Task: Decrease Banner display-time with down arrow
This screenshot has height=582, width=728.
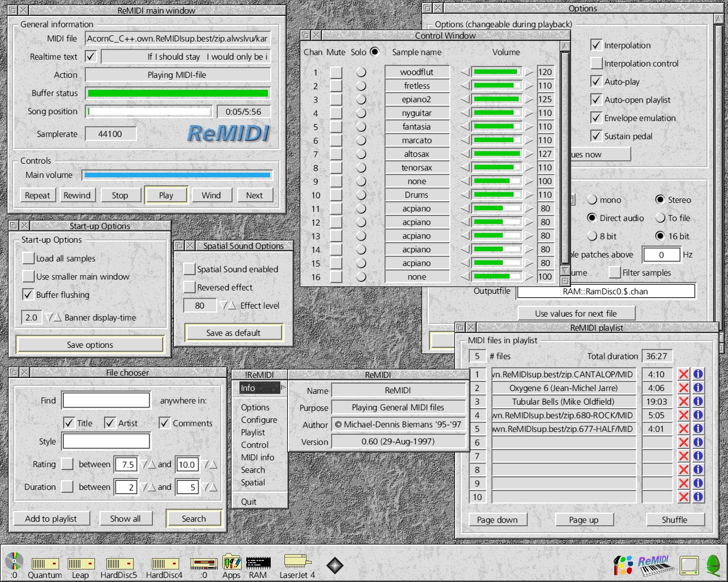Action: (48, 317)
